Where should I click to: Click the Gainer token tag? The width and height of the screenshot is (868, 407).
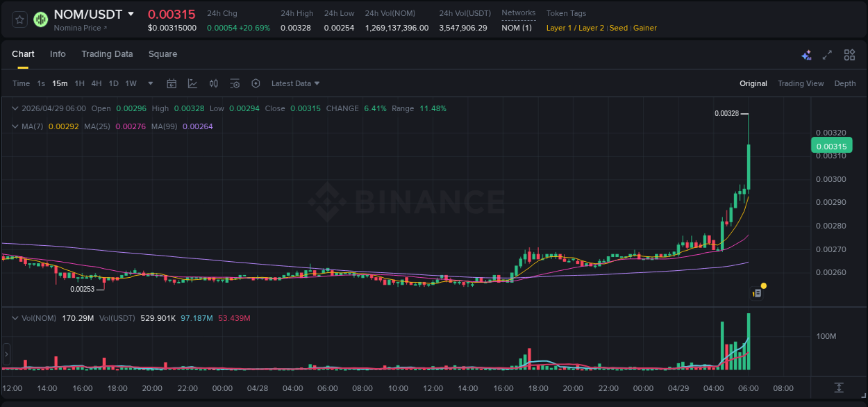click(645, 28)
